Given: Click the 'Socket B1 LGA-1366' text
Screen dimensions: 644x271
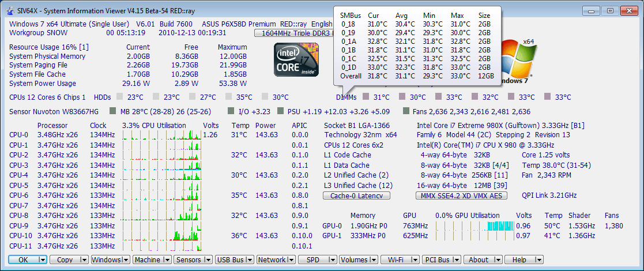Looking at the screenshot, I should tap(357, 126).
